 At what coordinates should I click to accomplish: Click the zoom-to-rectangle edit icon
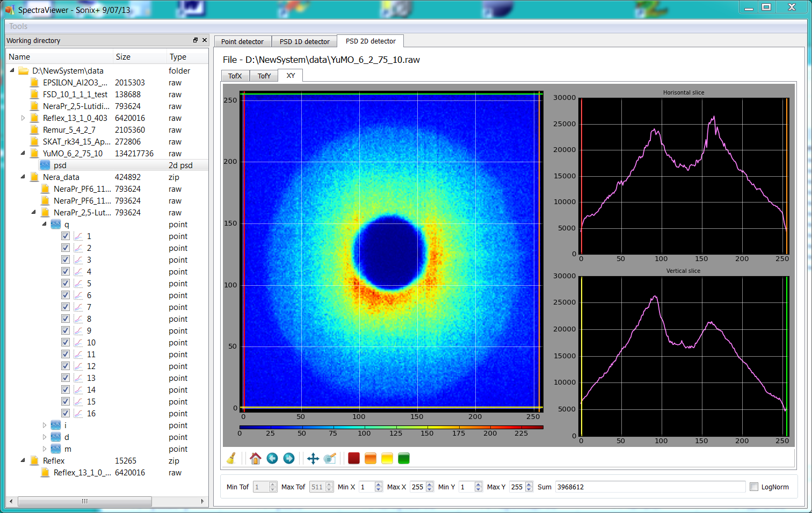[330, 458]
